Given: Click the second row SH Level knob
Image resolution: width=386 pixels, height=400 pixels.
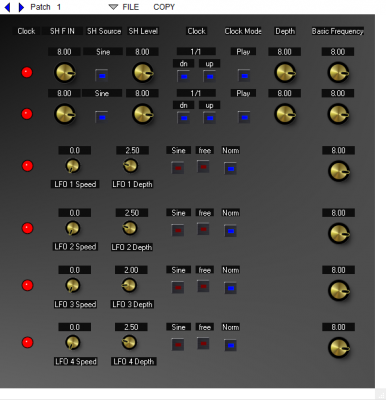Looking at the screenshot, I should coord(143,114).
